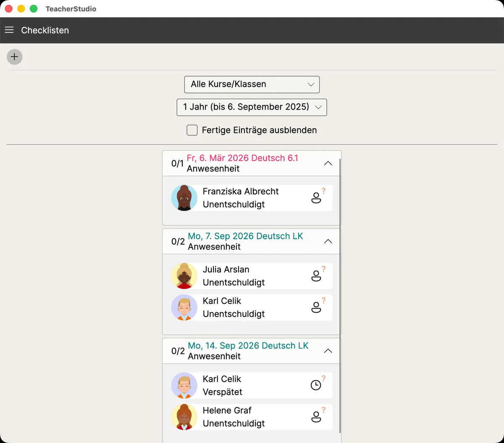Maximize the TeacherStudio window
This screenshot has height=443, width=504.
coord(34,9)
